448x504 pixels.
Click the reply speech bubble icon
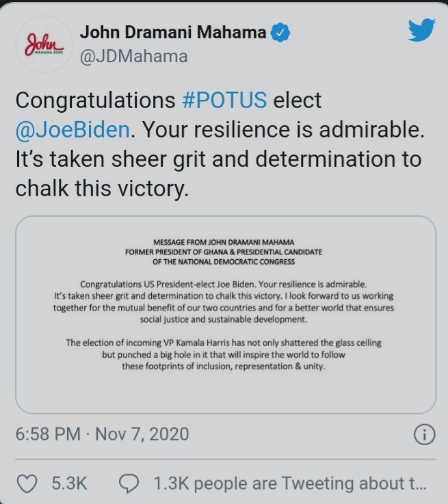coord(129,483)
